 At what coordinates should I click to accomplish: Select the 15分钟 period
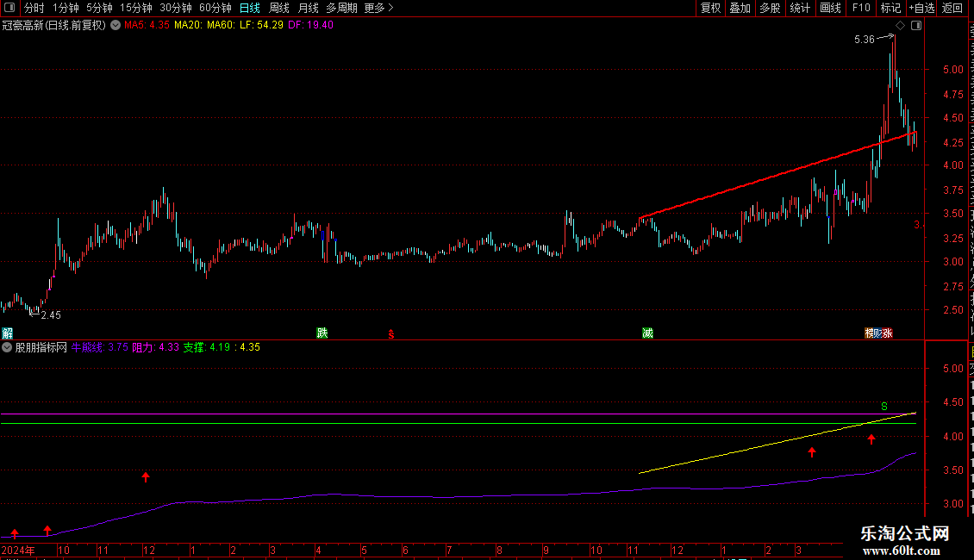135,8
